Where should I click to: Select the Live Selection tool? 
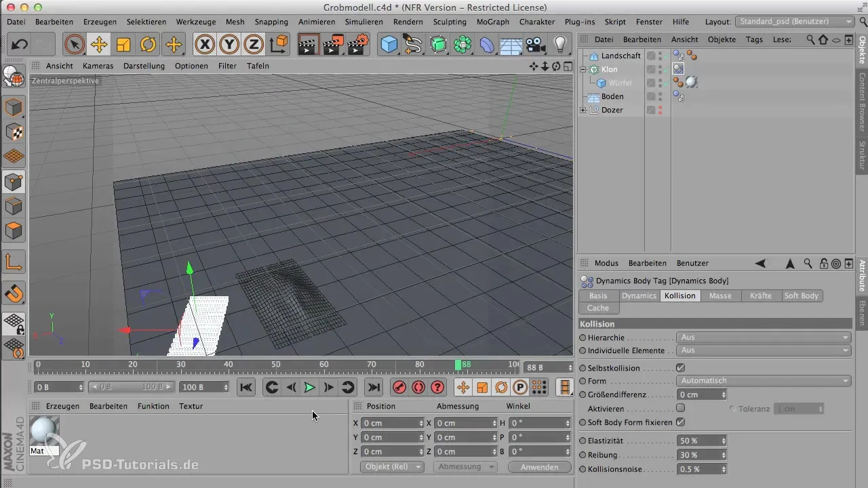[75, 45]
